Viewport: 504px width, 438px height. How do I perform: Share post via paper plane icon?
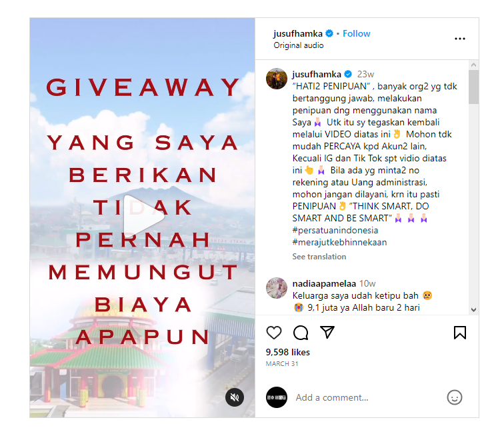(327, 332)
